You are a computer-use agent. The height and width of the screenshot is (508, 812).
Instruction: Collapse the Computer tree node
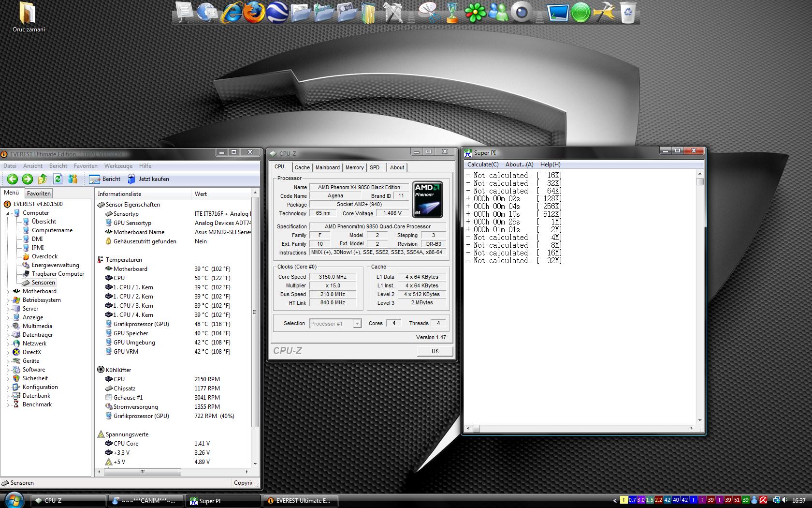(8, 213)
